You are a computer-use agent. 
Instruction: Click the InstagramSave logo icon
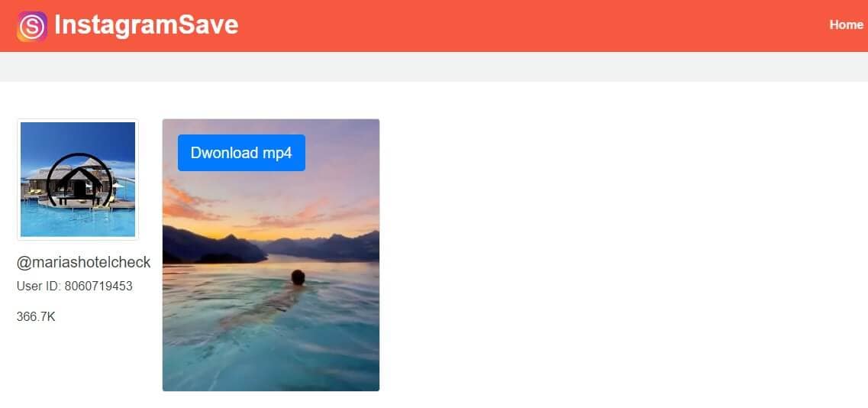click(x=31, y=26)
